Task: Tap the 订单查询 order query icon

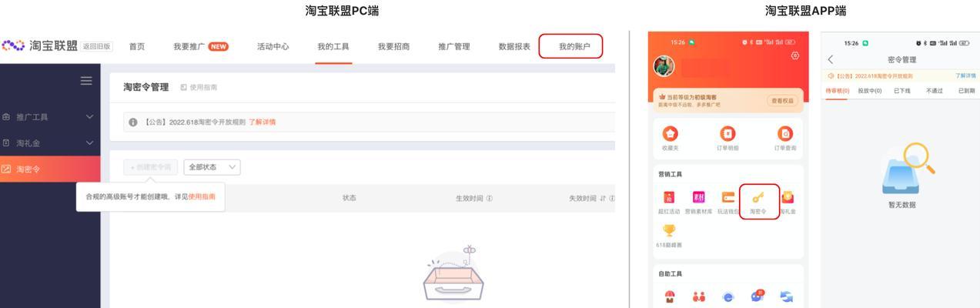Action: click(784, 134)
